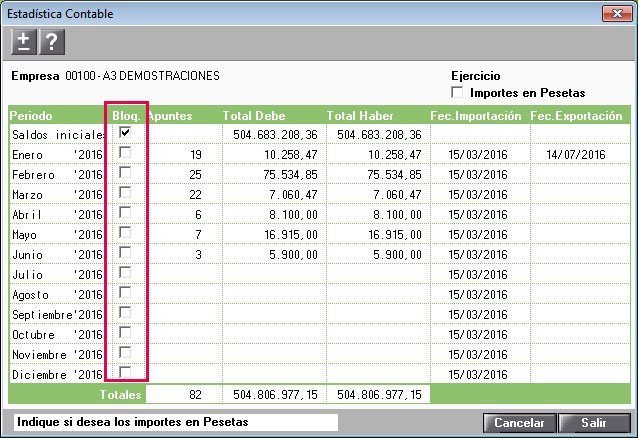Click the Salir button
Screen dimensions: 638x438
coord(594,423)
